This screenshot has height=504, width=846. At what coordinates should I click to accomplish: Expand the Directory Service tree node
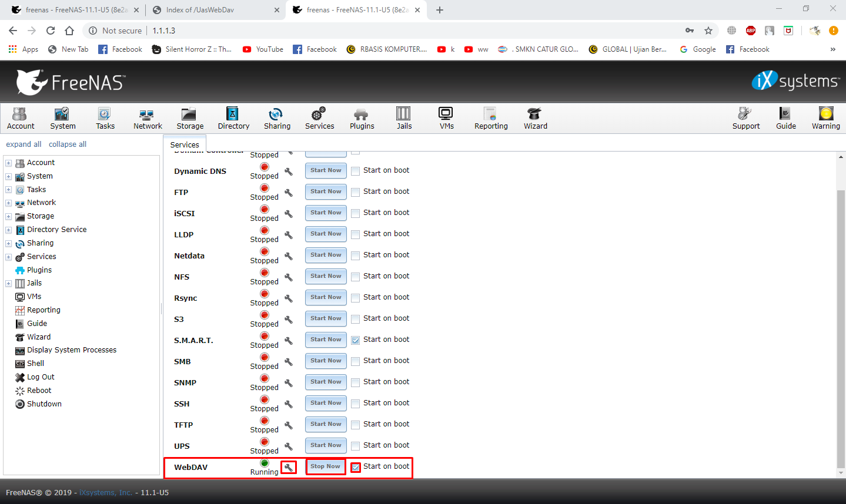click(x=9, y=230)
